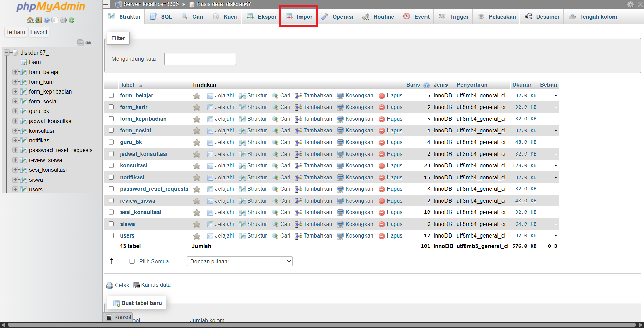
Task: Click the Home icon in phpMyAdmin sidebar
Action: pos(30,20)
